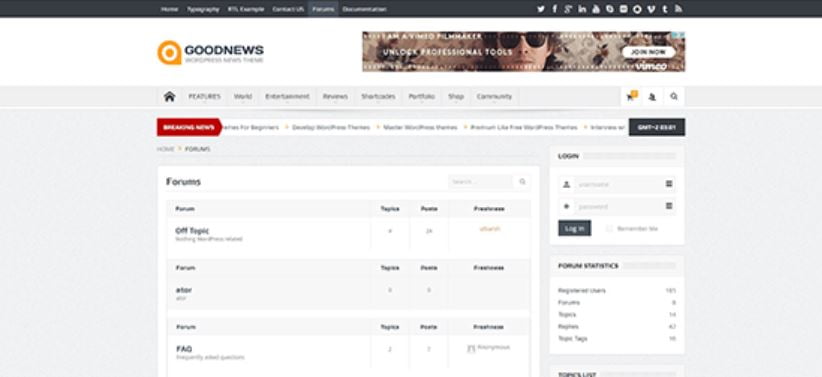Check the Remember Me checkbox
The height and width of the screenshot is (377, 822).
point(609,229)
